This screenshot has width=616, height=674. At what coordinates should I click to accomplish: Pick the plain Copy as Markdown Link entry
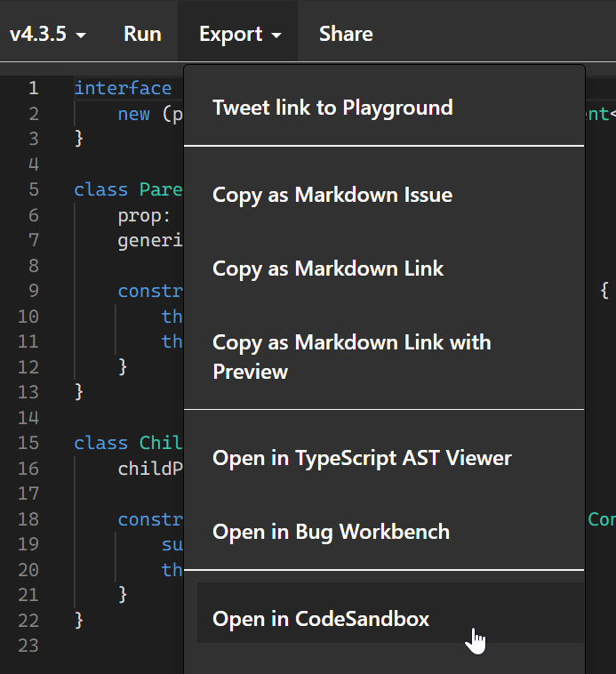tap(328, 269)
